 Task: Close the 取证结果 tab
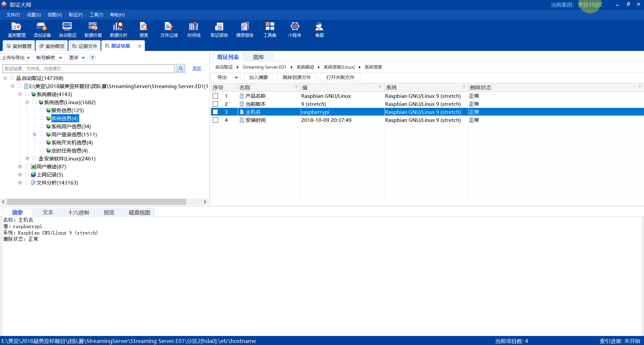(x=140, y=46)
